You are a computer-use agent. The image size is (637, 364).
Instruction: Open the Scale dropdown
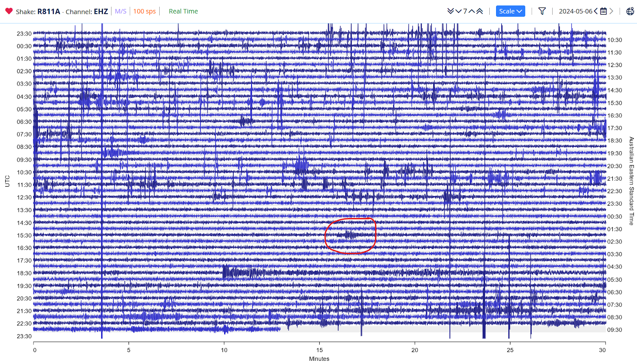point(510,11)
